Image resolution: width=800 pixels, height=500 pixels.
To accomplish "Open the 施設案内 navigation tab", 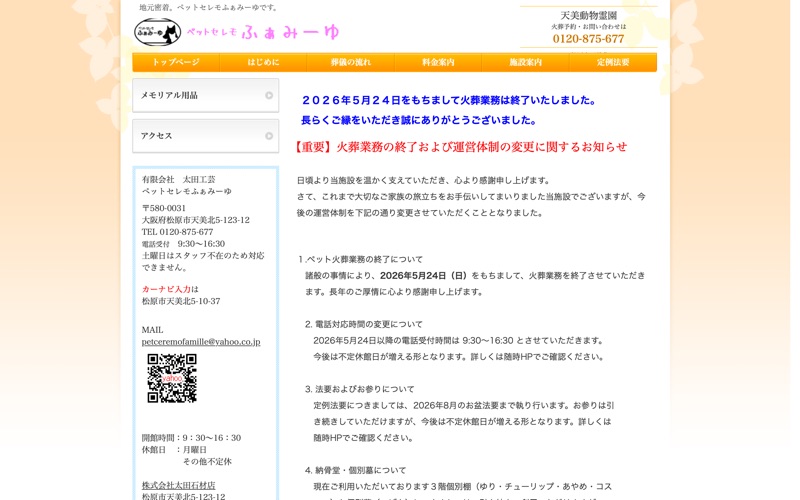I will [525, 62].
